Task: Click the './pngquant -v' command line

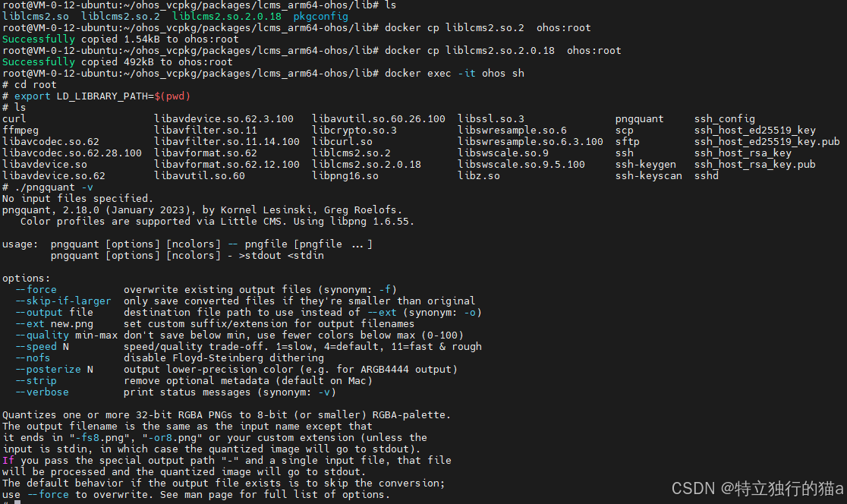Action: pos(48,187)
